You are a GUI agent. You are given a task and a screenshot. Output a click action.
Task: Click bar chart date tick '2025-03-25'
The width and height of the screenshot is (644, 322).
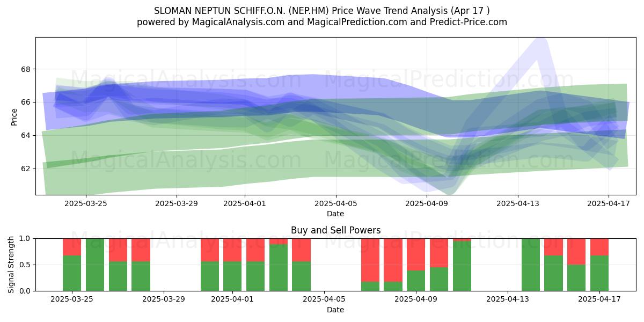(72, 299)
